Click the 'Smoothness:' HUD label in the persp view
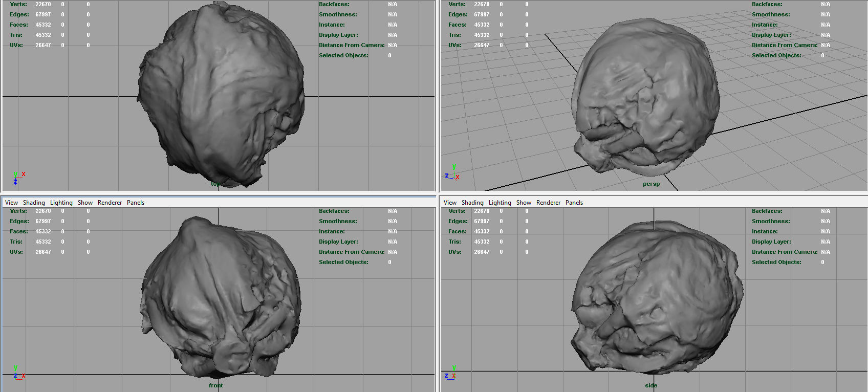 click(771, 14)
